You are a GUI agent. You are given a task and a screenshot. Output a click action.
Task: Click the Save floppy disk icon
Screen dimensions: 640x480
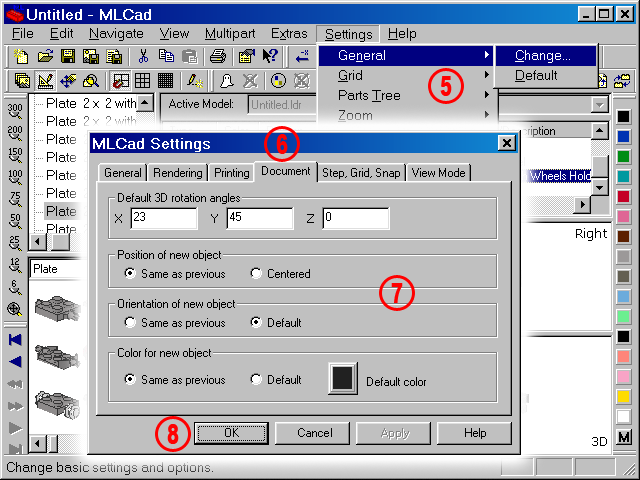[x=68, y=56]
